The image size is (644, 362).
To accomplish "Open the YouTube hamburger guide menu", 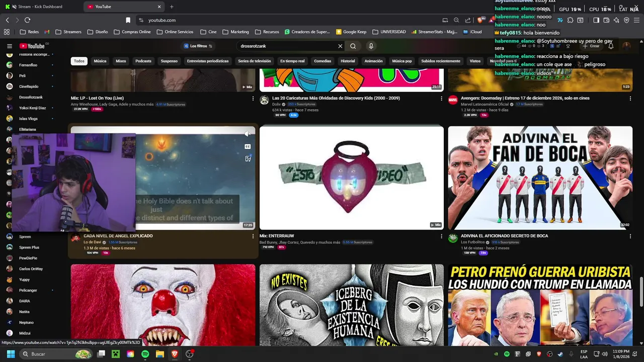I will pyautogui.click(x=9, y=46).
